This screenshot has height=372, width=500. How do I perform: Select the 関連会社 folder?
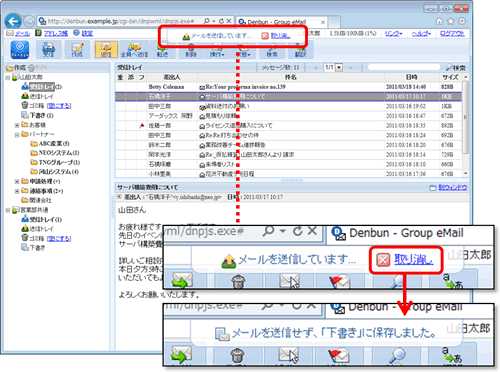pyautogui.click(x=36, y=200)
